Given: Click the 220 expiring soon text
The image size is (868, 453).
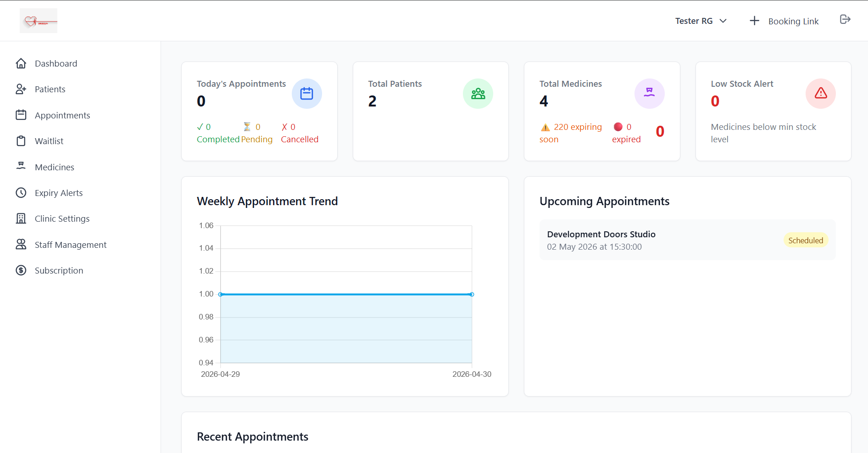Looking at the screenshot, I should pos(571,133).
